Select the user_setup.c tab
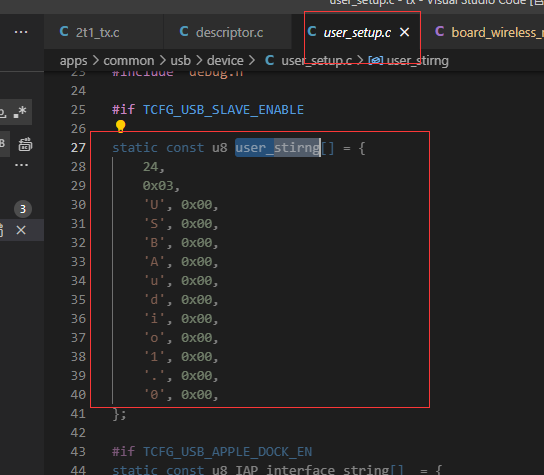Screen dimensions: 544x475 tap(357, 33)
